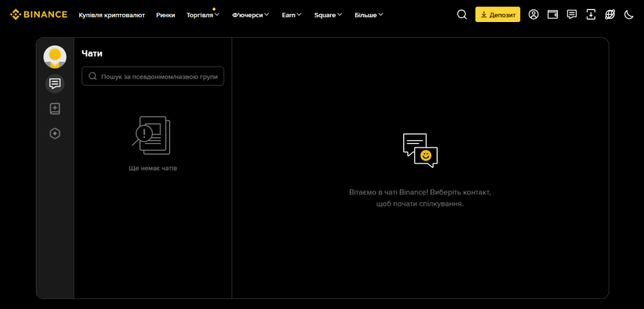This screenshot has height=309, width=644.
Task: Click the 'Ще немає чатів' text
Action: coord(153,169)
